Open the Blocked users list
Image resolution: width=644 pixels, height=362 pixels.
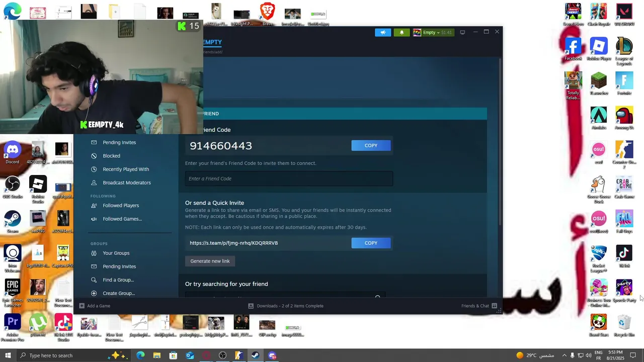(111, 156)
